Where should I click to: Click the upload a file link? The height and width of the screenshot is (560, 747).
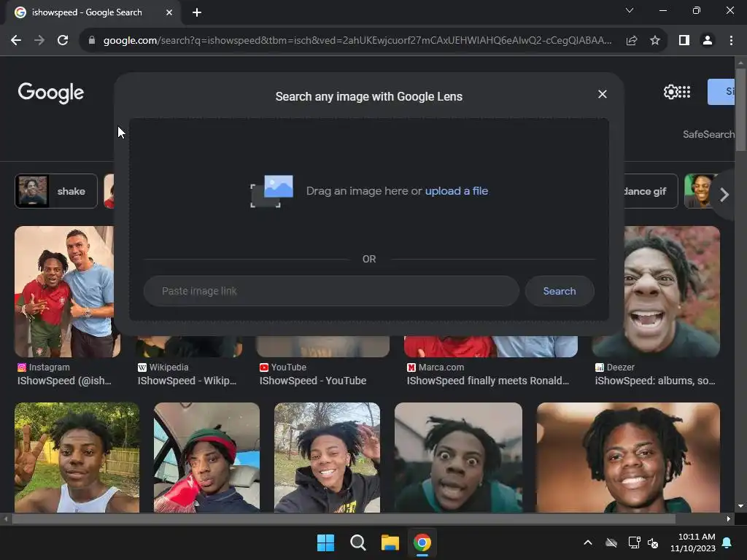[x=457, y=191]
